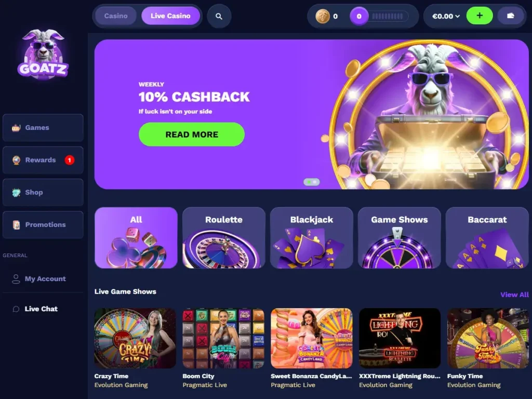Click the gold coin balance icon

[322, 16]
